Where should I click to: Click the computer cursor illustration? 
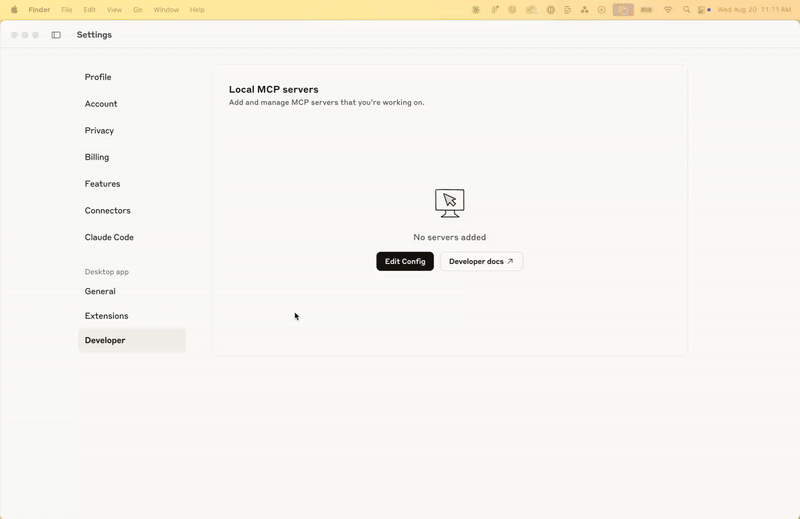click(x=449, y=203)
